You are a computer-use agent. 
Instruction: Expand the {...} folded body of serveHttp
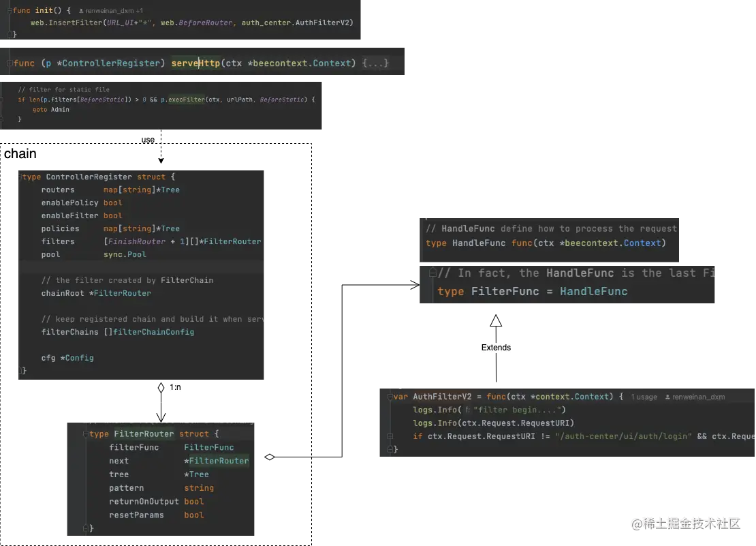tap(375, 63)
